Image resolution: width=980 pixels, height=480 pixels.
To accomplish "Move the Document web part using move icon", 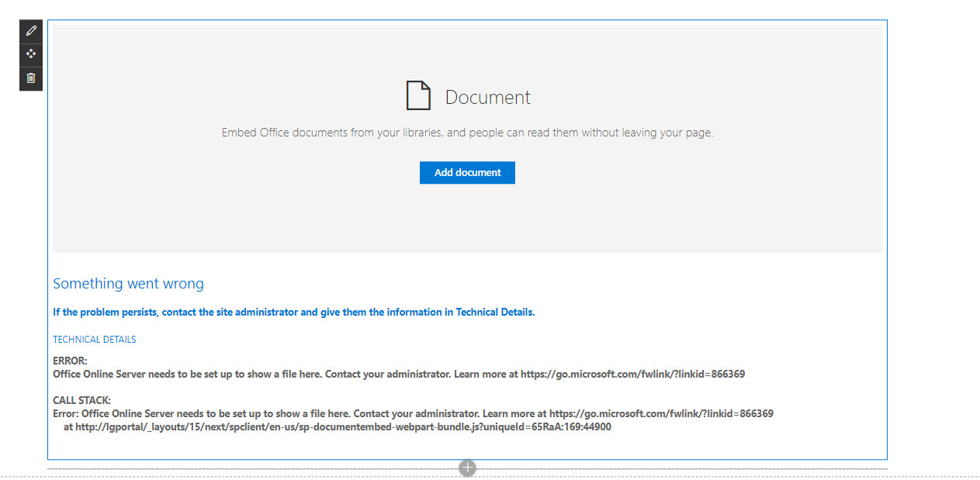I will [x=30, y=54].
